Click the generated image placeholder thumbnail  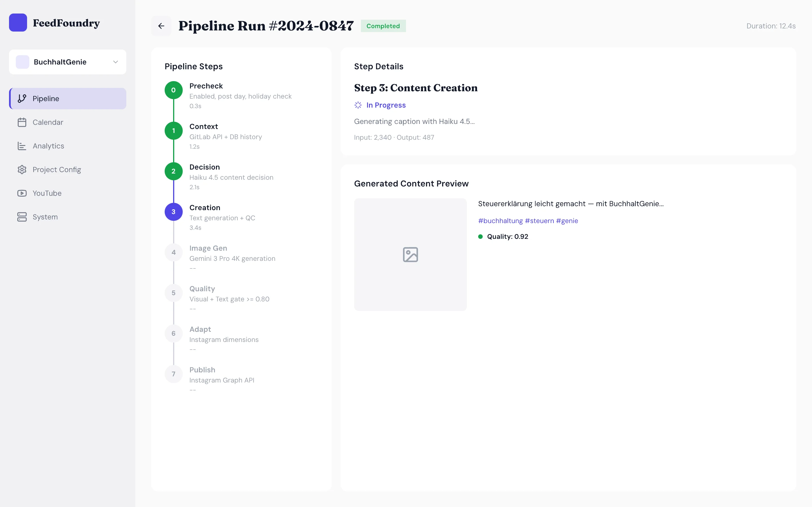click(410, 255)
